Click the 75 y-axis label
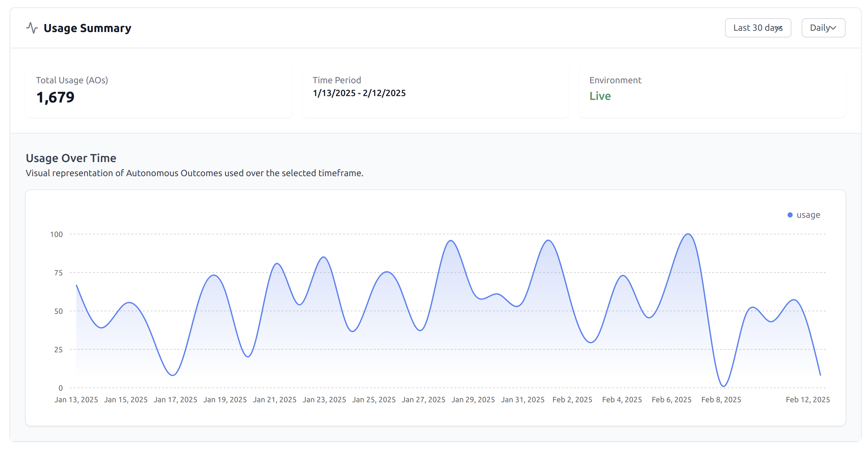 pyautogui.click(x=58, y=273)
